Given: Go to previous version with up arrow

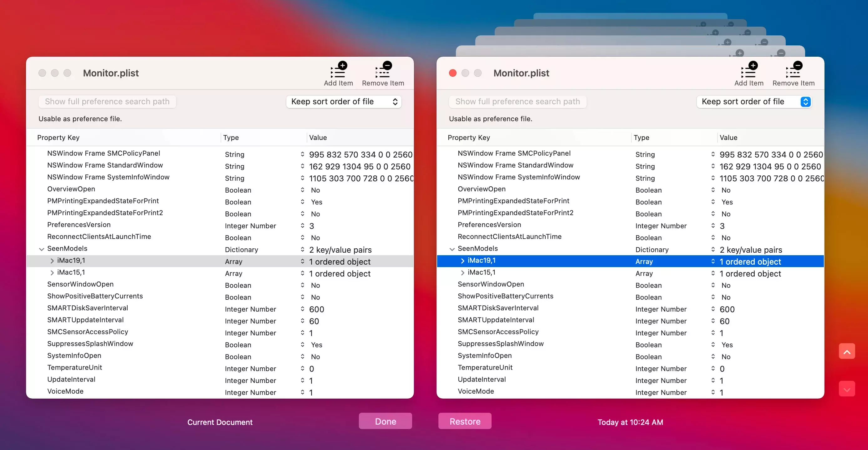Looking at the screenshot, I should [846, 351].
